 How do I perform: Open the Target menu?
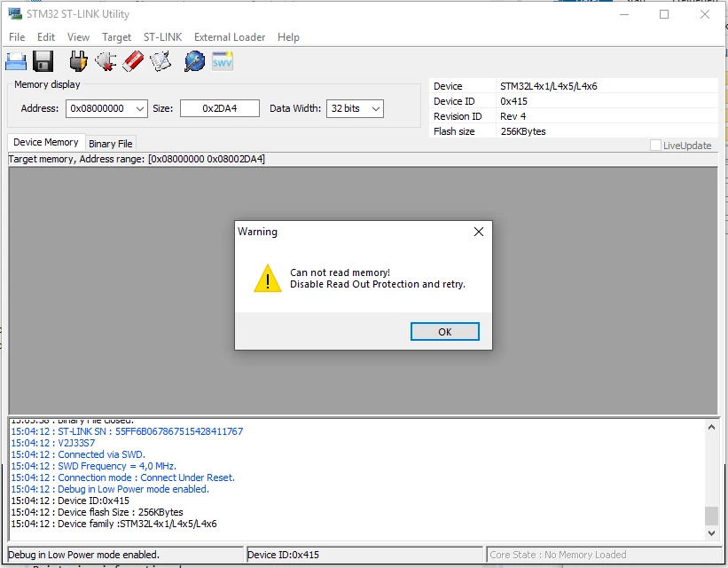coord(116,37)
